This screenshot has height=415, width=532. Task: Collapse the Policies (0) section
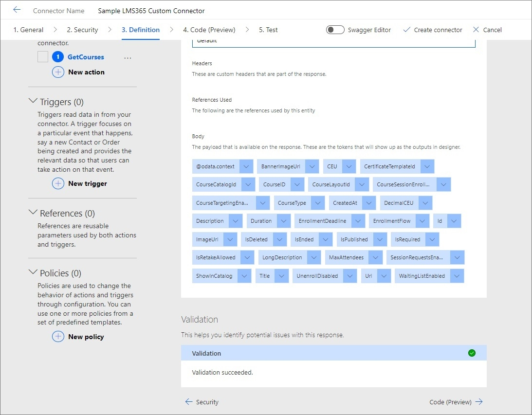coord(33,272)
